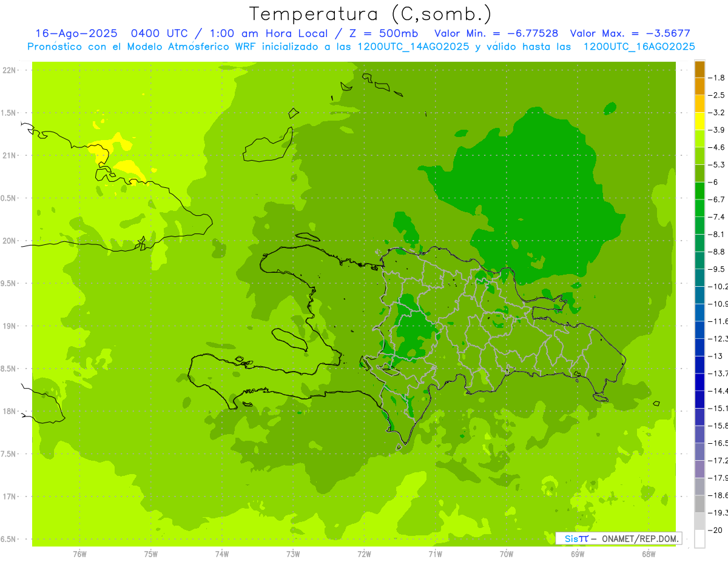Viewport: 728px width, 562px height.
Task: Click the 75W longitude label
Action: coord(150,554)
